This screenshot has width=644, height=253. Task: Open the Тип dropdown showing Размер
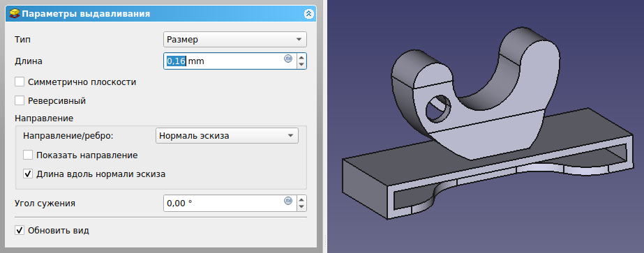pyautogui.click(x=235, y=40)
